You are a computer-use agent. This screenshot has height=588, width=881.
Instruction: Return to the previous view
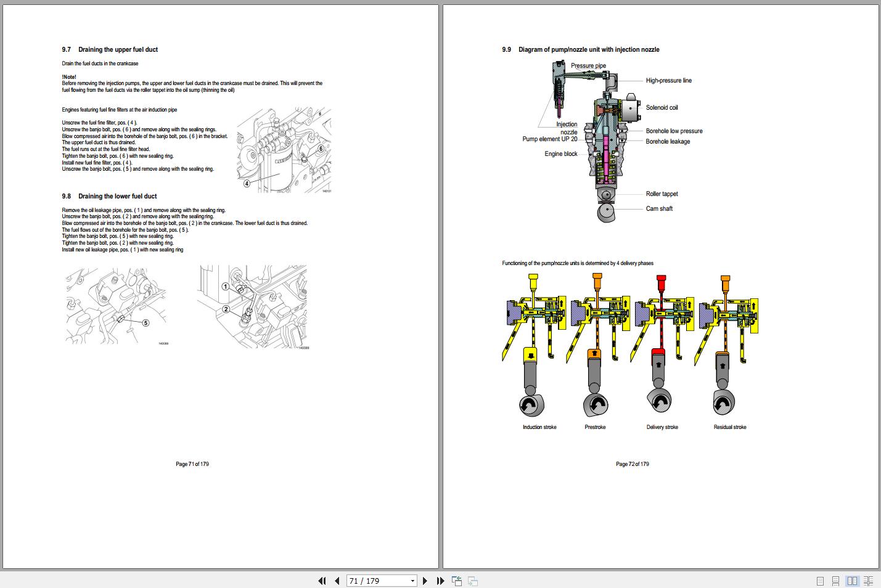(457, 581)
